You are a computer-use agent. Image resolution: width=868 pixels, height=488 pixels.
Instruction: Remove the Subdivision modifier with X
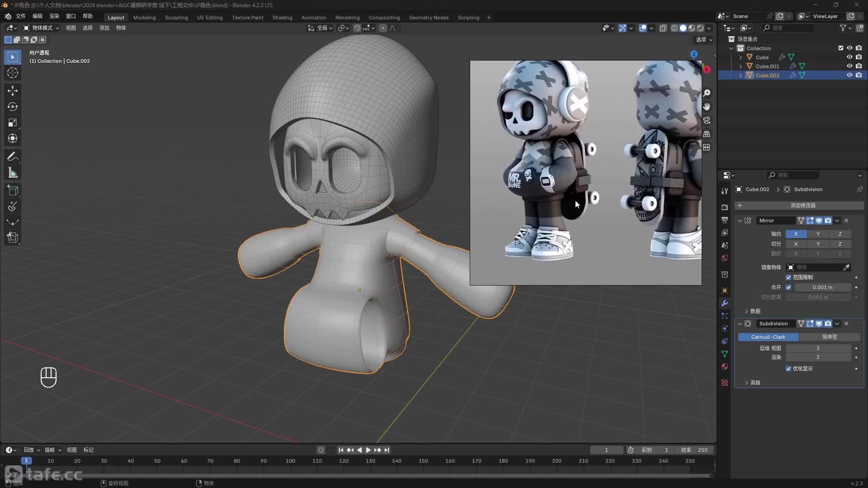click(846, 324)
